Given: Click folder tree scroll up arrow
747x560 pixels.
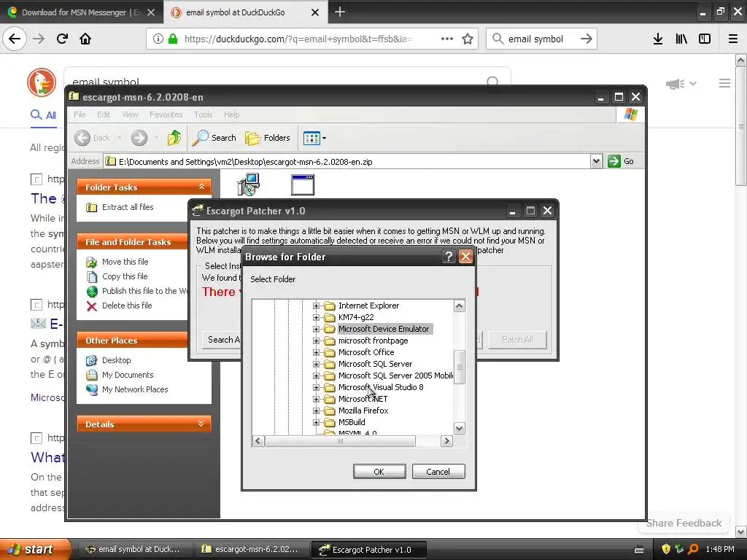Looking at the screenshot, I should point(460,306).
